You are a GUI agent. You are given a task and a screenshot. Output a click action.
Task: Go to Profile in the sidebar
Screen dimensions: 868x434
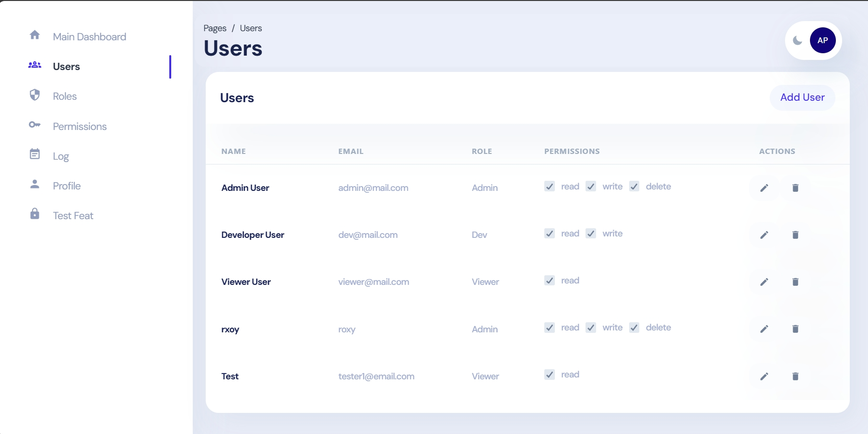tap(67, 186)
